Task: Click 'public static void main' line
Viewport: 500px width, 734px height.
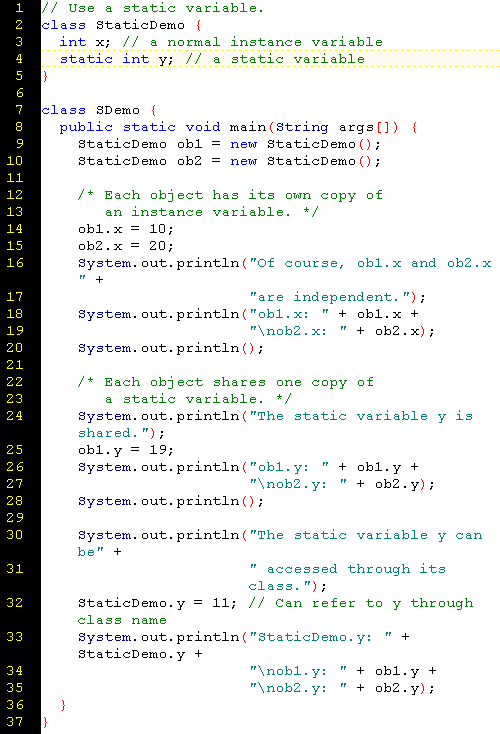Action: point(238,127)
